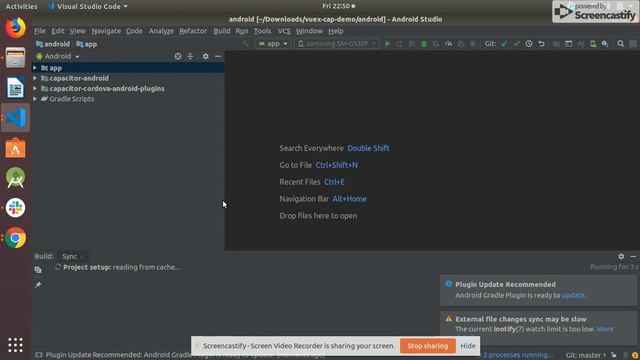
Task: Open Visual Studio Code from the dock
Action: (16, 118)
